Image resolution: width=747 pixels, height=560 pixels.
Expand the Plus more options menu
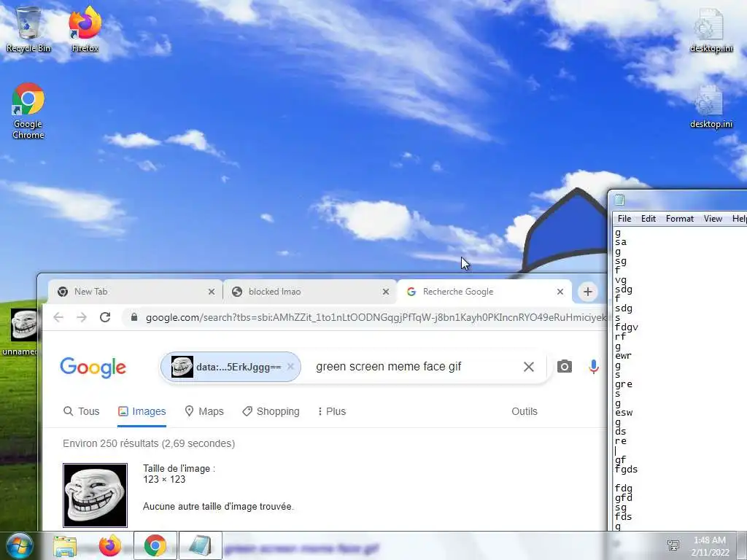pos(332,411)
